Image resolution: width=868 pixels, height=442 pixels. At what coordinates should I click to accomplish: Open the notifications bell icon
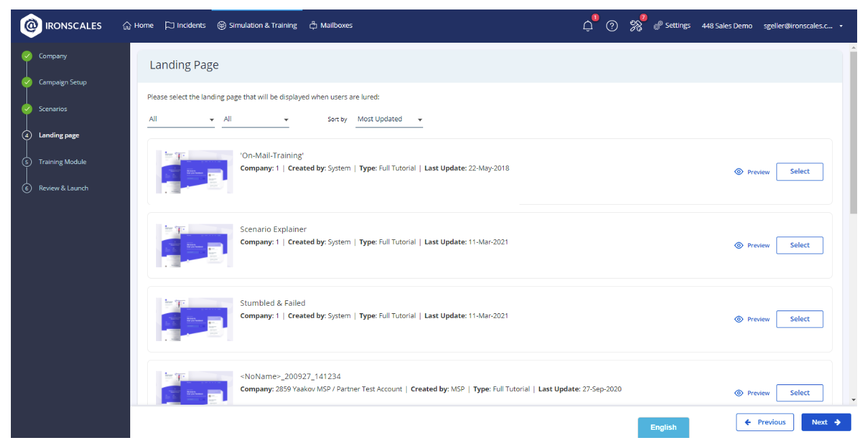pyautogui.click(x=588, y=26)
